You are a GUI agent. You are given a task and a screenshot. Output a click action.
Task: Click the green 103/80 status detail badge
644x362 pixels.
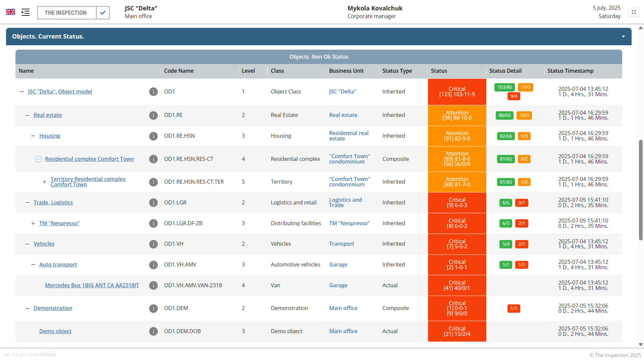pos(504,87)
